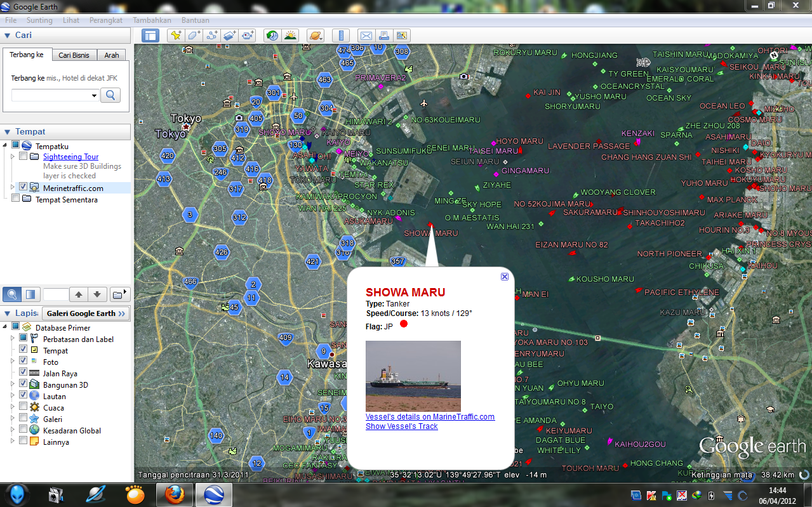Toggle sunlight across the landscape
Image resolution: width=812 pixels, height=507 pixels.
click(x=290, y=36)
